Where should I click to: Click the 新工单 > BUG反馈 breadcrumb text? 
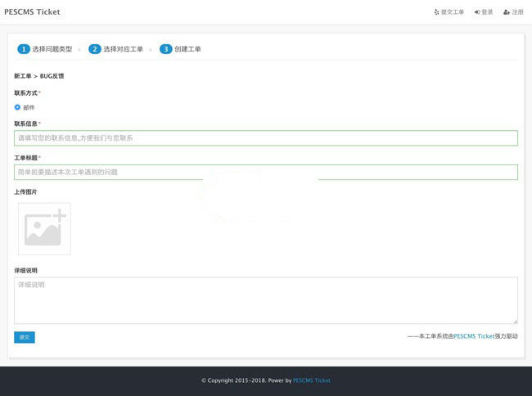click(38, 76)
